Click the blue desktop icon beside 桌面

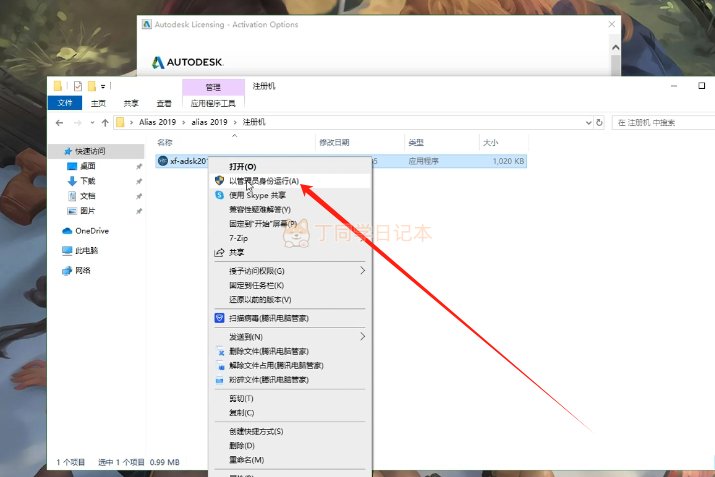[72, 166]
